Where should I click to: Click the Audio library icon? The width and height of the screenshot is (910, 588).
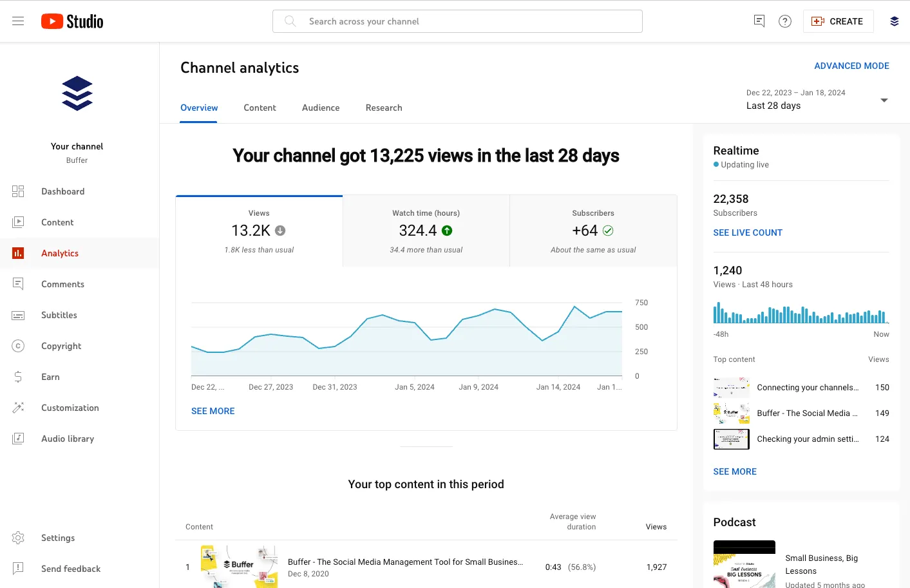[18, 439]
